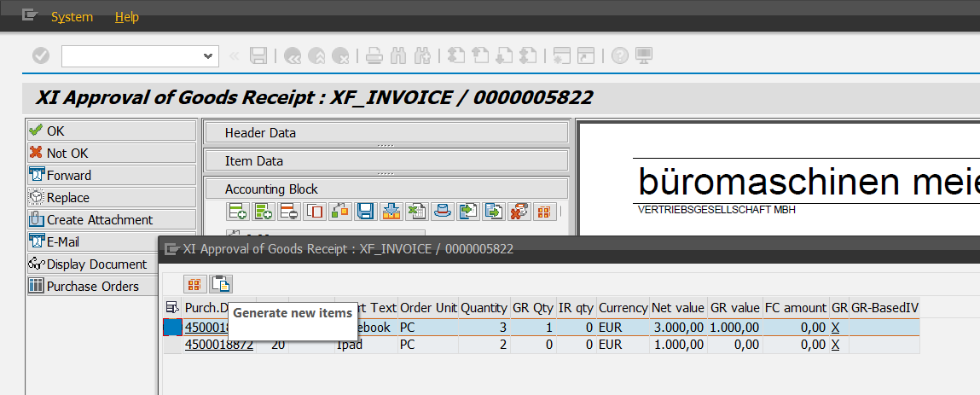
Task: Click the green checkmark Enter icon
Action: click(40, 55)
